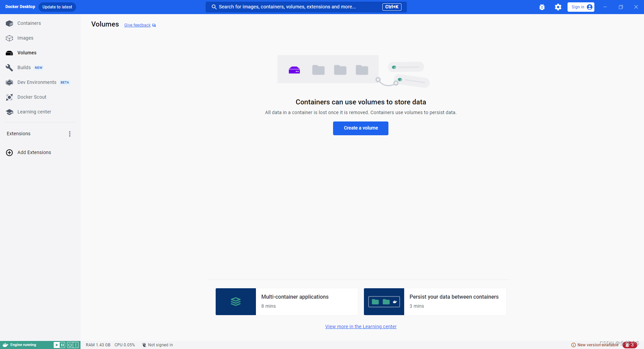This screenshot has width=644, height=349.
Task: Open the Give feedback link
Action: pyautogui.click(x=138, y=25)
